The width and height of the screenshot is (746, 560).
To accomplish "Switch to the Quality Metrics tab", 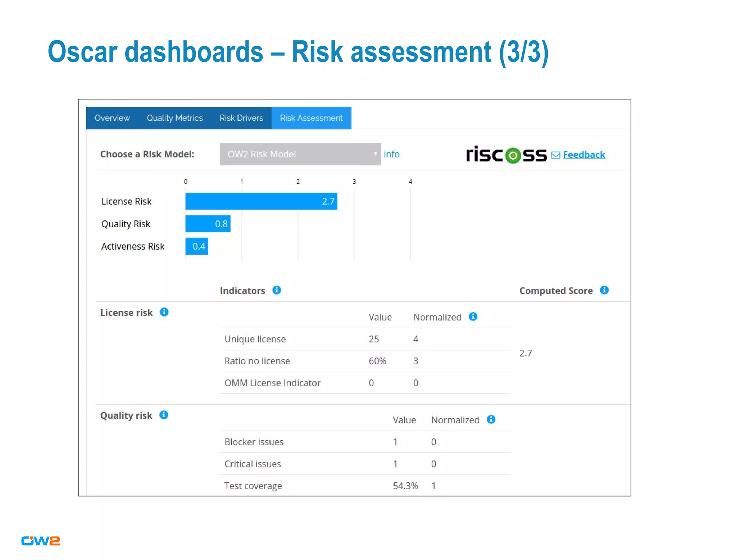I will (x=174, y=118).
